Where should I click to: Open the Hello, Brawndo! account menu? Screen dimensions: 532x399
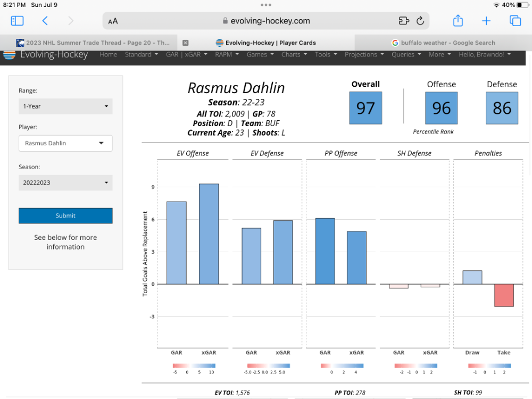click(x=485, y=55)
